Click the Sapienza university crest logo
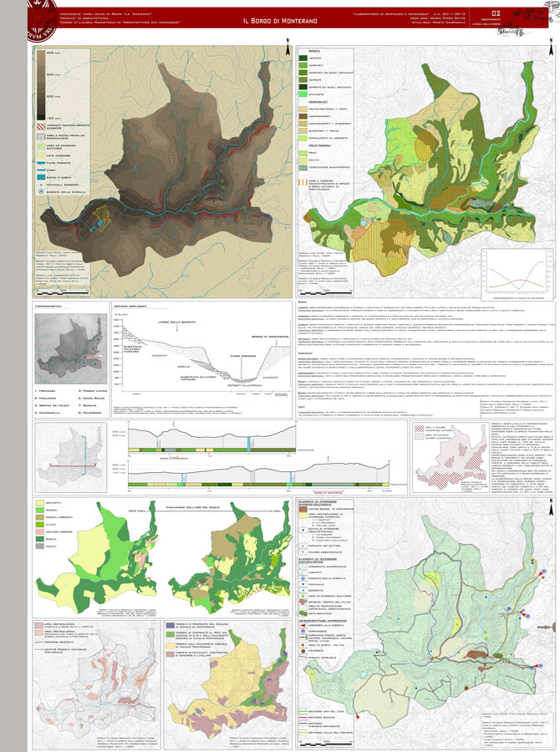This screenshot has height=752, width=560. (18, 20)
